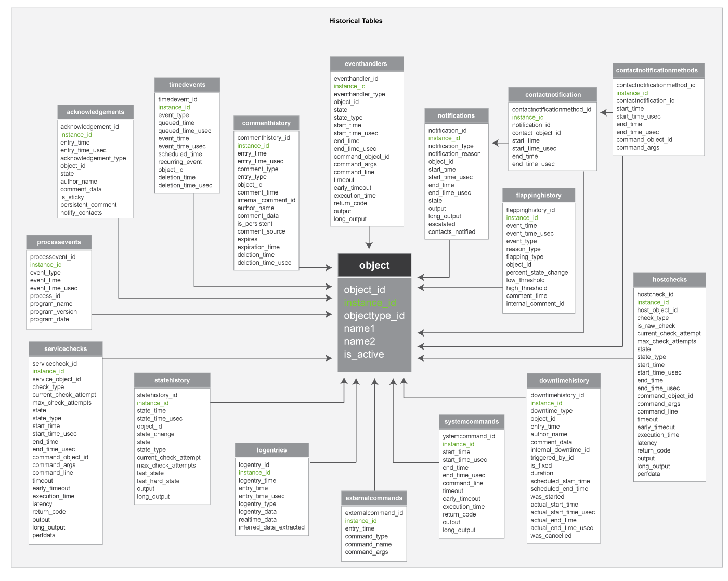The image size is (728, 581).
Task: Click the timedevents table header
Action: 187,84
